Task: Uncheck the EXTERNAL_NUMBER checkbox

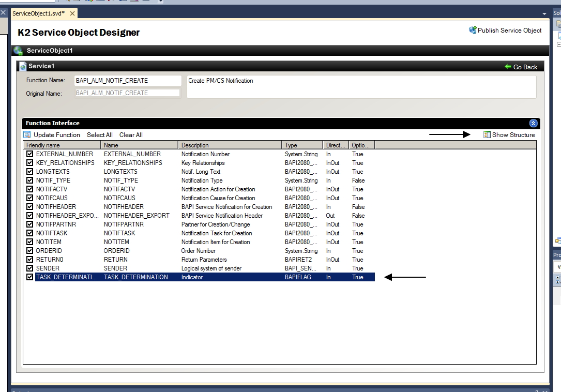Action: pyautogui.click(x=29, y=154)
